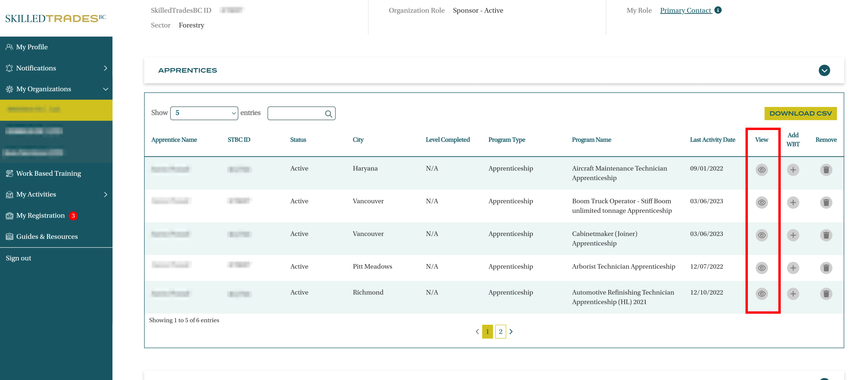Click the SkilledTradesBC logo
Image resolution: width=868 pixels, height=380 pixels.
(55, 18)
